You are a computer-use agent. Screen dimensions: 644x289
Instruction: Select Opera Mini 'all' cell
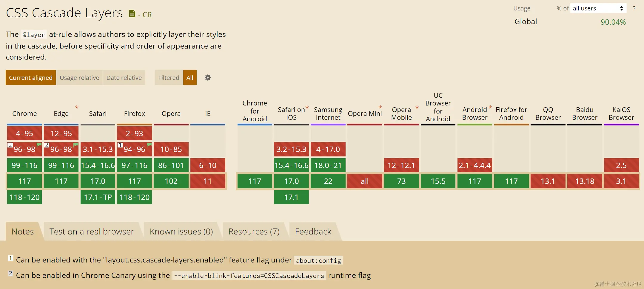click(x=365, y=181)
